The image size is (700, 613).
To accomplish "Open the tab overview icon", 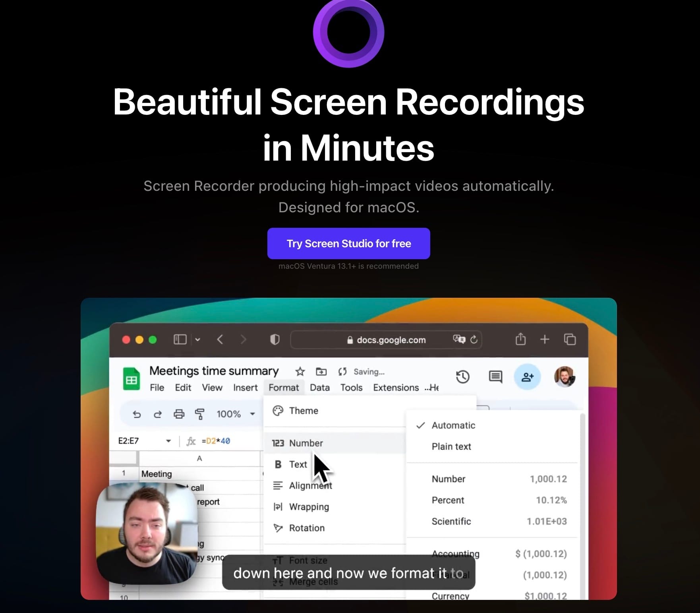I will click(570, 339).
